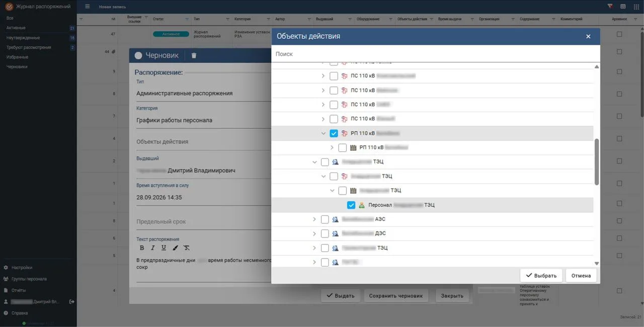Delete the draft with the trash icon
Screen dimensions: 644x327
tap(194, 56)
